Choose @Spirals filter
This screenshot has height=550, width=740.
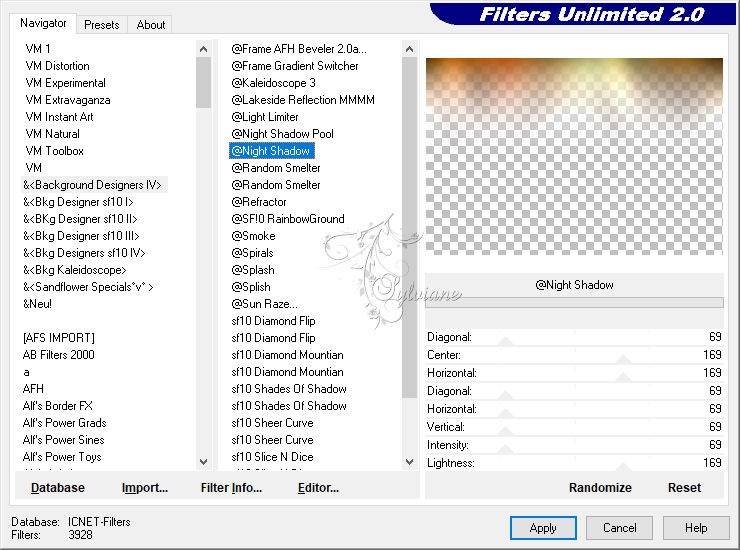click(252, 253)
